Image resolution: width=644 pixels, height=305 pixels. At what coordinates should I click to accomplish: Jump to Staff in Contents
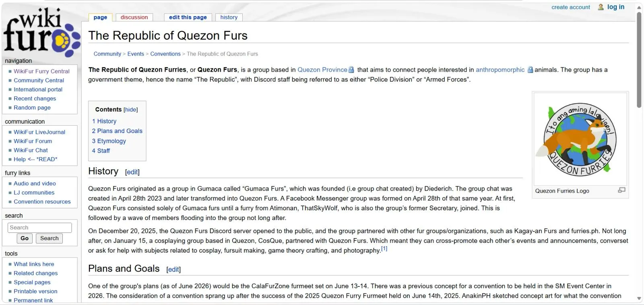101,151
